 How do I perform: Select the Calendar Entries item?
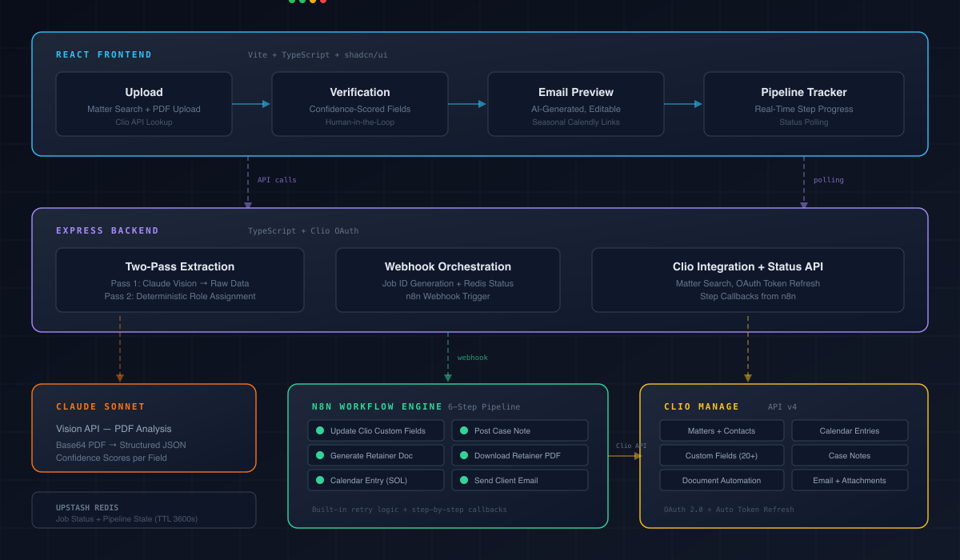pos(850,431)
